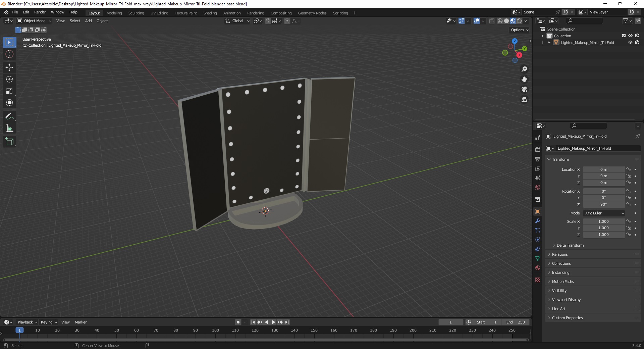Activate the Transform tool

pos(9,103)
